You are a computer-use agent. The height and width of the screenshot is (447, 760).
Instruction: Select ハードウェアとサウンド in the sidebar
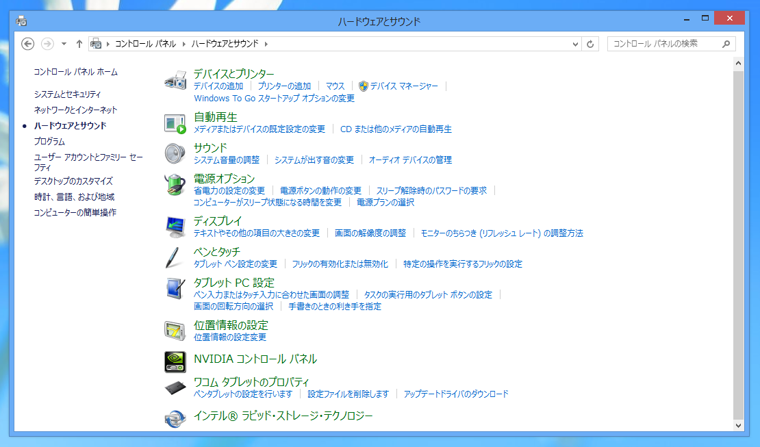pyautogui.click(x=70, y=126)
